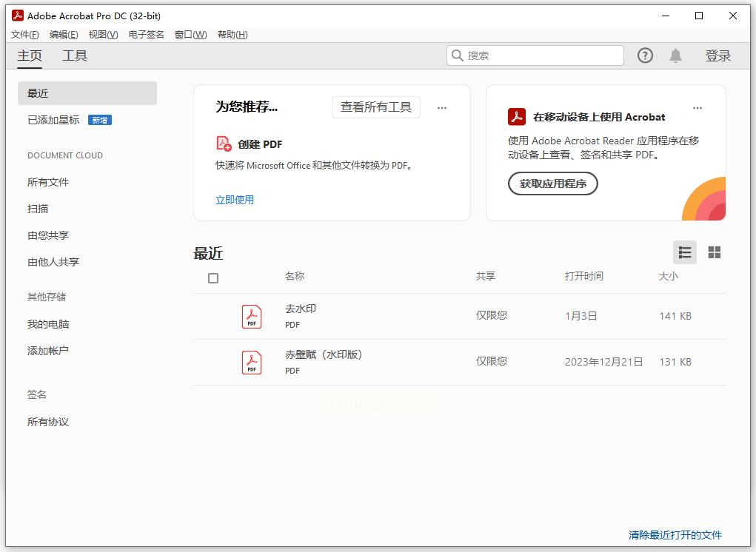Image resolution: width=756 pixels, height=552 pixels.
Task: Switch to grid thumbnail view
Action: 715,252
